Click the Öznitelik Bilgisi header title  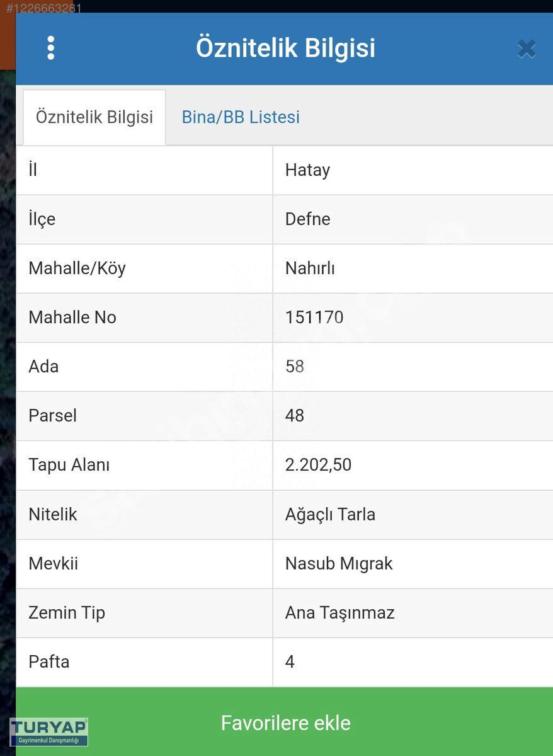coord(285,48)
